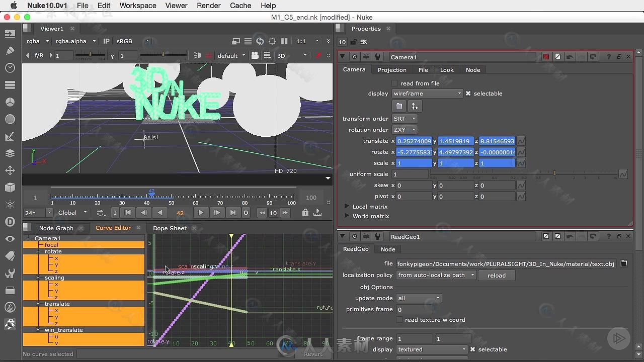Play forward on the timeline

click(201, 213)
